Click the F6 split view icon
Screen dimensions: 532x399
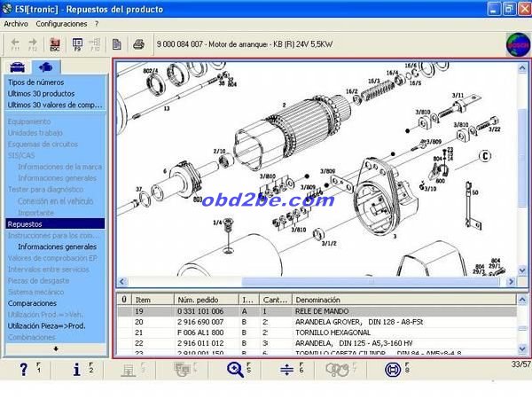tap(287, 370)
